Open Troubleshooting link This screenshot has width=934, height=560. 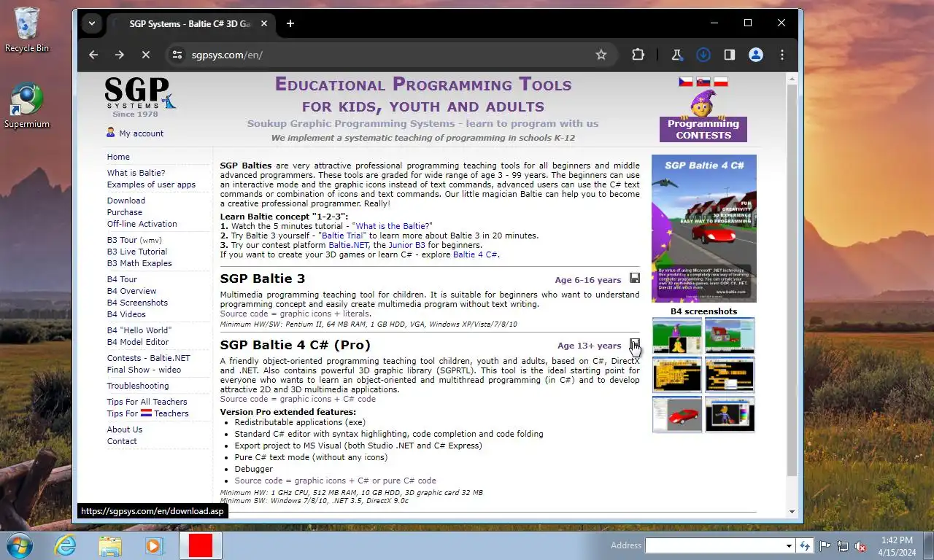pos(138,386)
